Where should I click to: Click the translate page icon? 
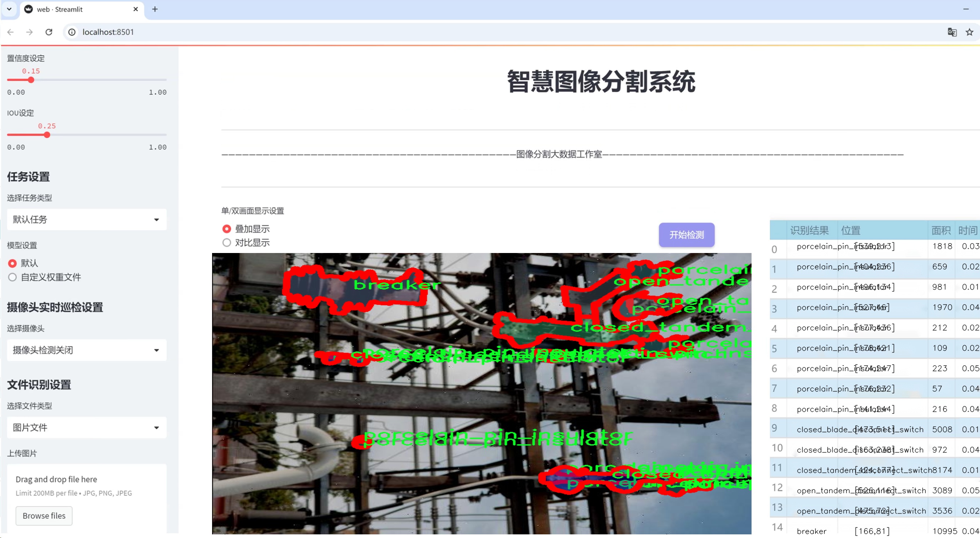tap(952, 32)
